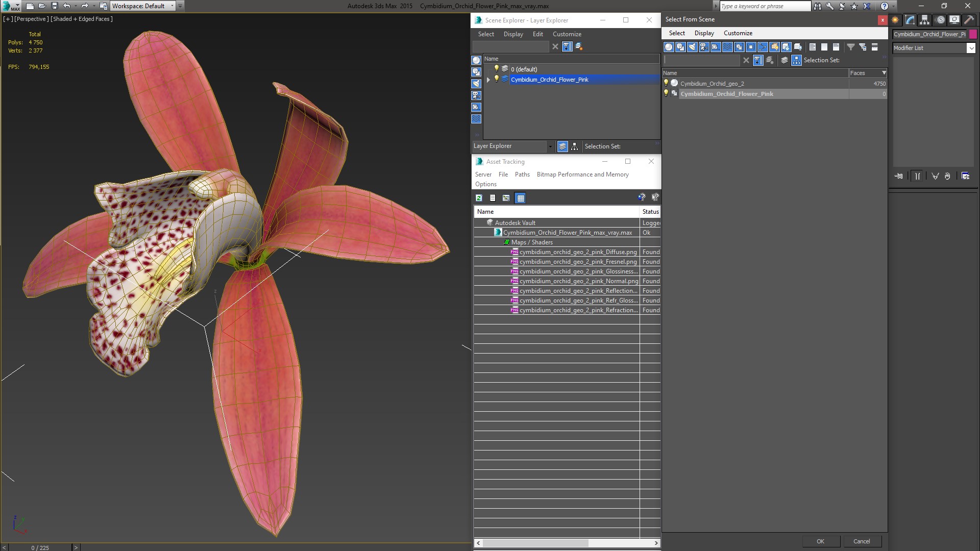The image size is (980, 551).
Task: Click Select None icon in Select From Scene
Action: pyautogui.click(x=824, y=47)
